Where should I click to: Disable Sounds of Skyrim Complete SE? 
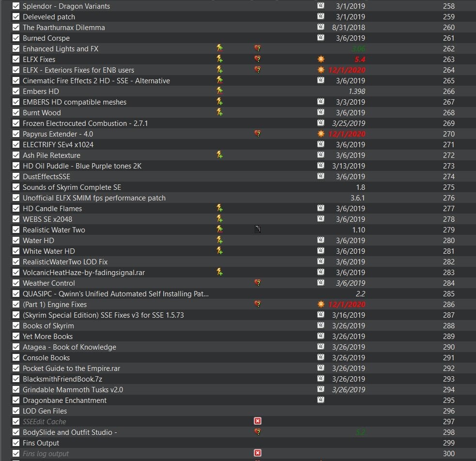(16, 187)
